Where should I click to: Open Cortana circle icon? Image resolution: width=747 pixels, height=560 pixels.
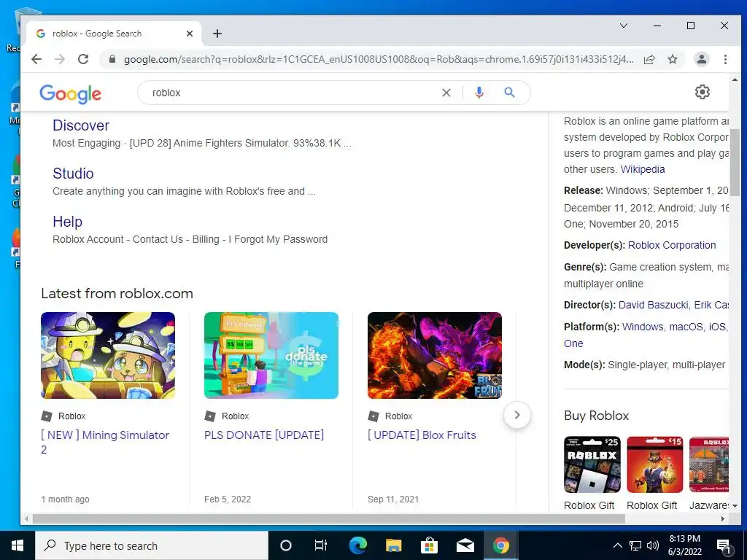click(x=285, y=545)
